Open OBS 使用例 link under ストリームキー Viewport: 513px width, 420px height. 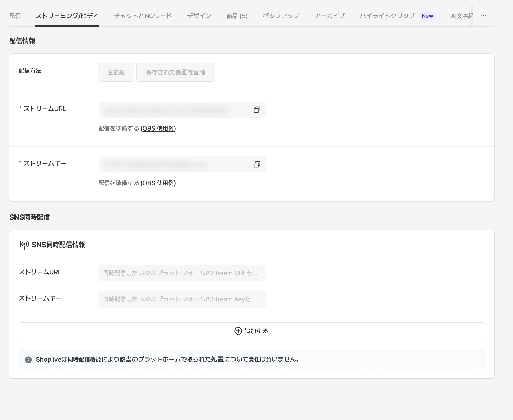tap(158, 183)
